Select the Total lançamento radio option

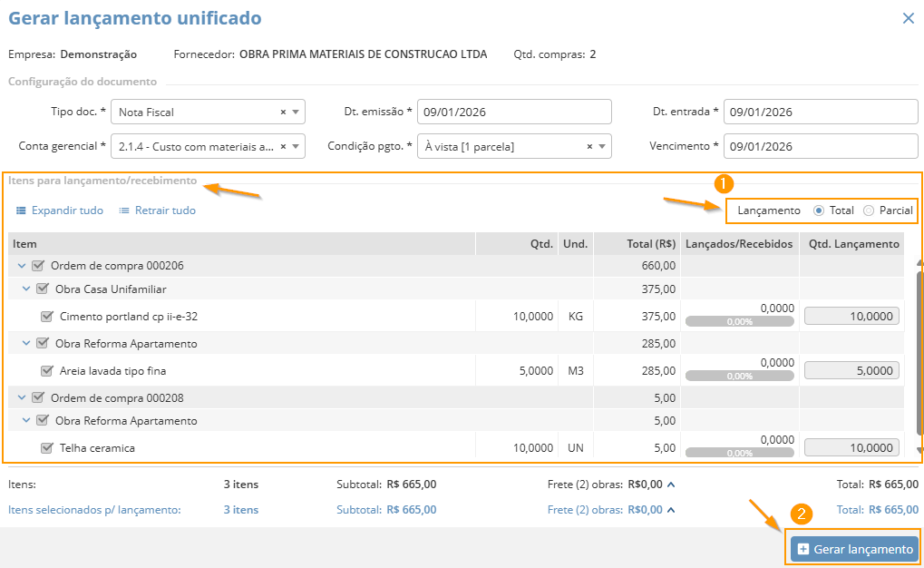[819, 211]
